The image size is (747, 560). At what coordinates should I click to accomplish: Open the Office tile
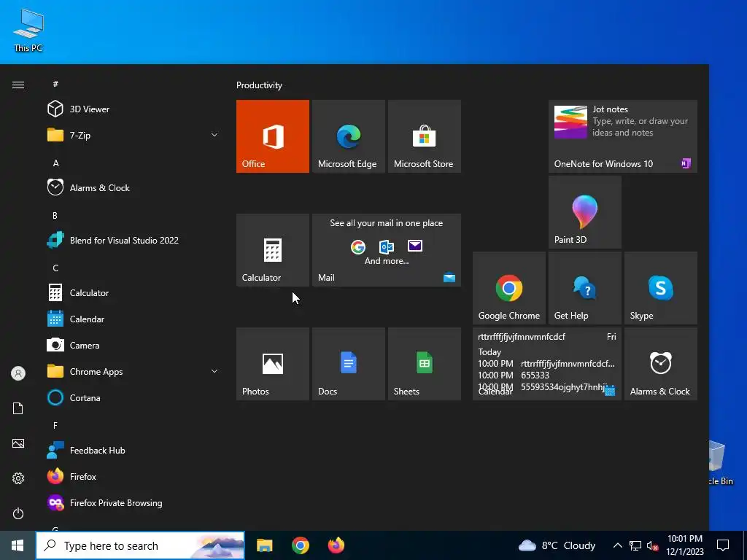coord(273,136)
